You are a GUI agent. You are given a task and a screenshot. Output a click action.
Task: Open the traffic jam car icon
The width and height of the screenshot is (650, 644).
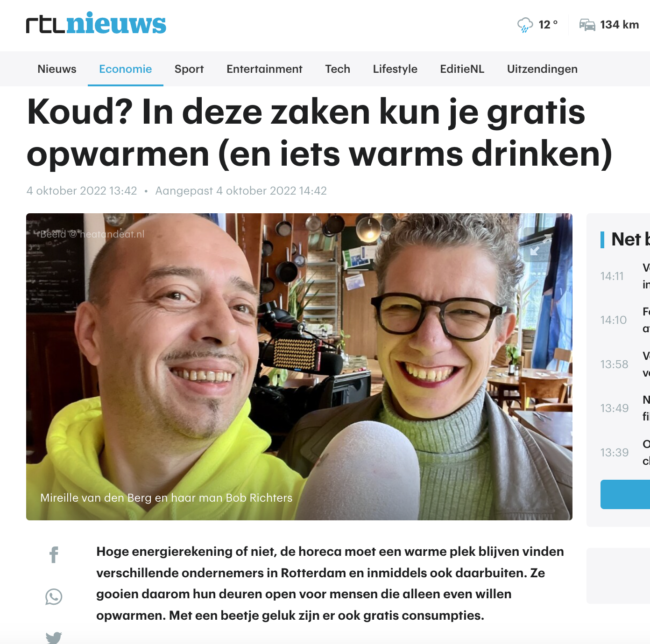587,25
